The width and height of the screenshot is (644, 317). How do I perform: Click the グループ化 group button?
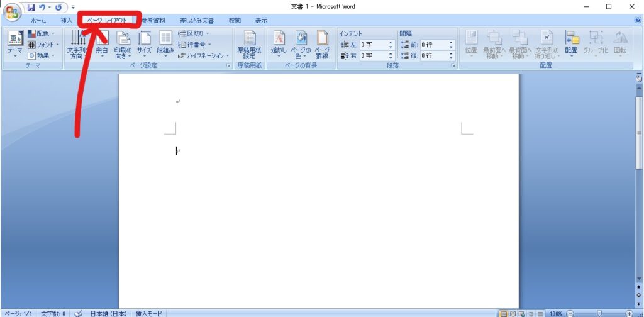[596, 45]
